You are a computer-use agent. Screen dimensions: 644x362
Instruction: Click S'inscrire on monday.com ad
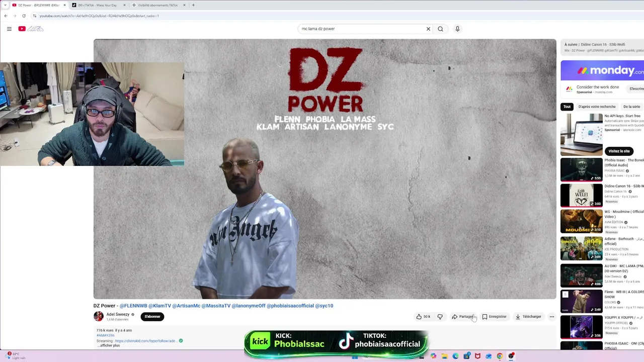(636, 89)
